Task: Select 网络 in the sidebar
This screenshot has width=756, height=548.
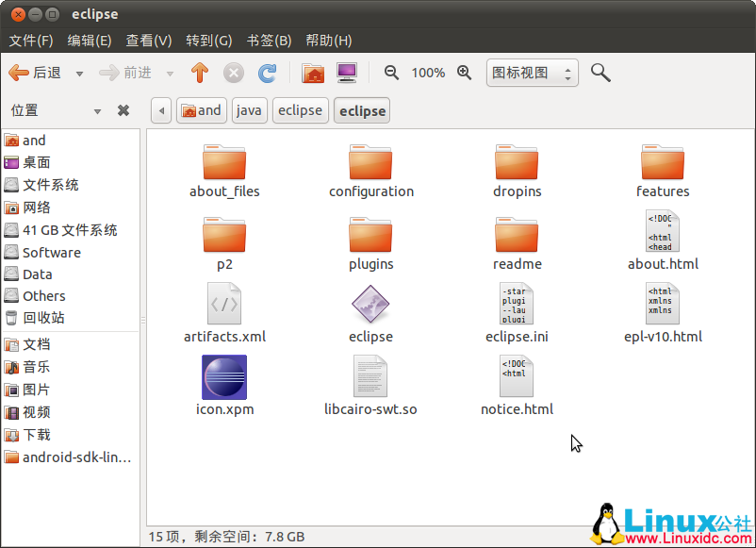Action: 71,208
